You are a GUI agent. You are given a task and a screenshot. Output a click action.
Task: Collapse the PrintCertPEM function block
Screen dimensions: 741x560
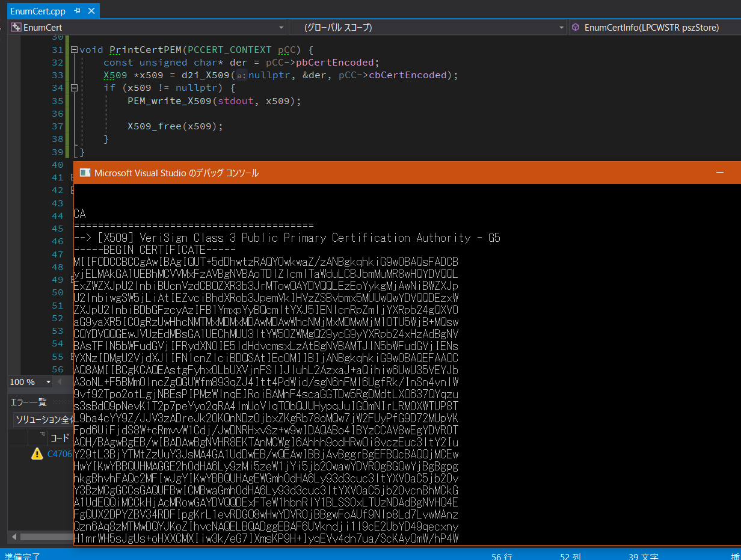coord(75,50)
